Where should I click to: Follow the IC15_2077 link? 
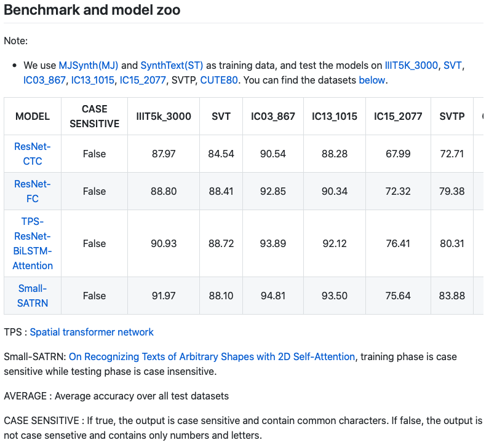click(143, 80)
